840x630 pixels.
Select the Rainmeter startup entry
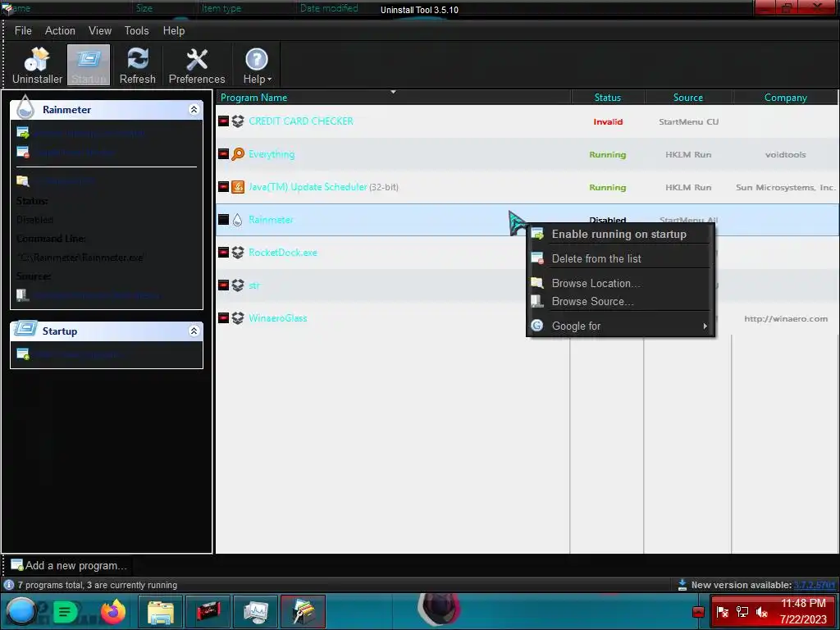pos(527,220)
